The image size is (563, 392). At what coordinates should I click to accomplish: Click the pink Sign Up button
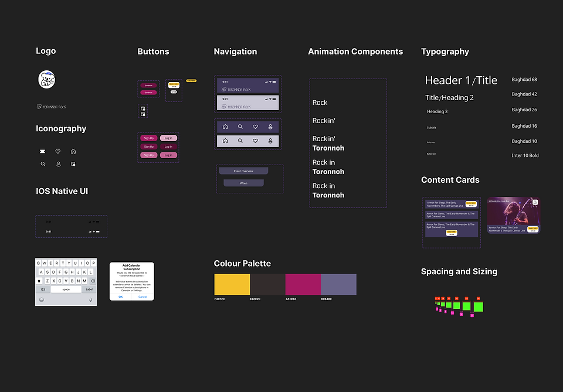(148, 138)
